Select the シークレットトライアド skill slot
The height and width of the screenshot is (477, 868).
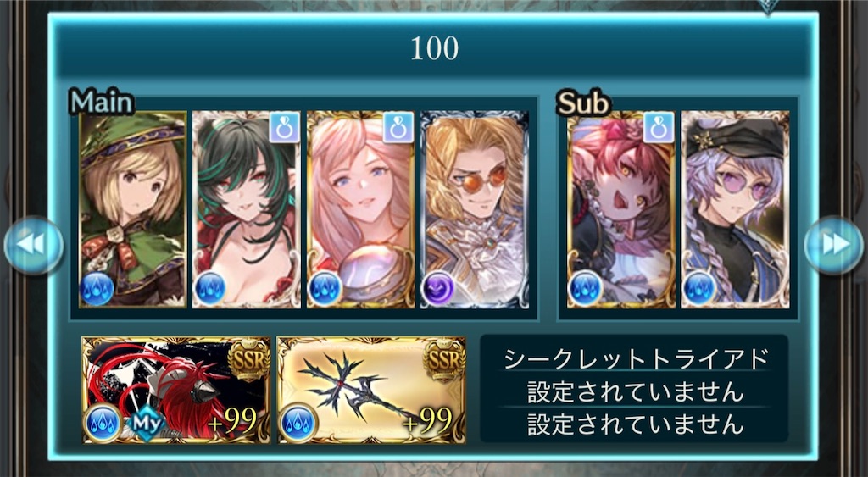634,358
